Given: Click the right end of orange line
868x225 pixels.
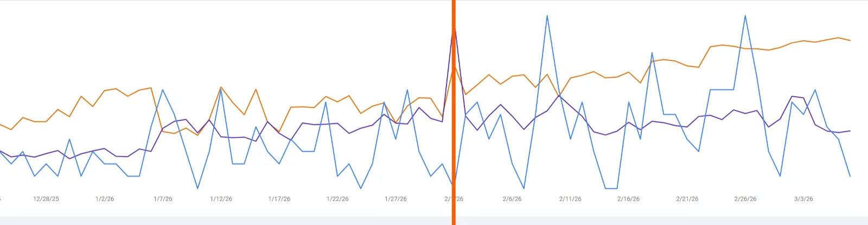Looking at the screenshot, I should pyautogui.click(x=850, y=41).
